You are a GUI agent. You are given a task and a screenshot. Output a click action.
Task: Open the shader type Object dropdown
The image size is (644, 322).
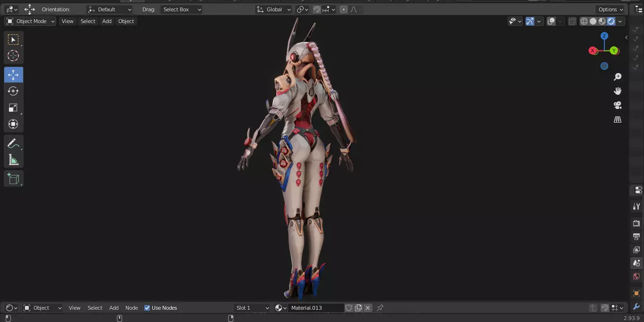(x=42, y=308)
